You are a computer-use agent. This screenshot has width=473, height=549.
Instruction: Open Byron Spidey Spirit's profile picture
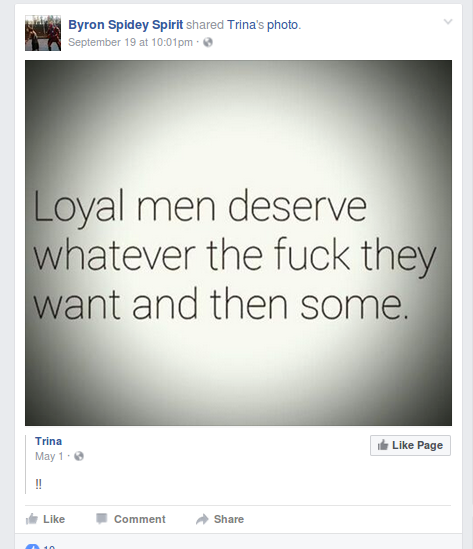(x=43, y=33)
